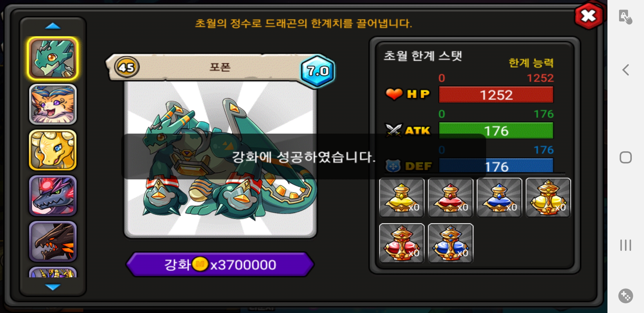Tap the red HP bar showing 1252
The width and height of the screenshot is (644, 313).
coord(496,95)
